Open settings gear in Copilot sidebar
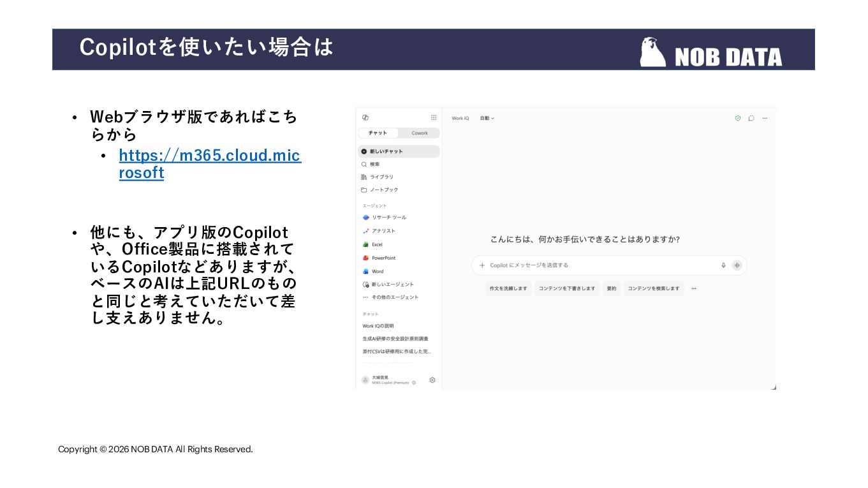 point(432,380)
